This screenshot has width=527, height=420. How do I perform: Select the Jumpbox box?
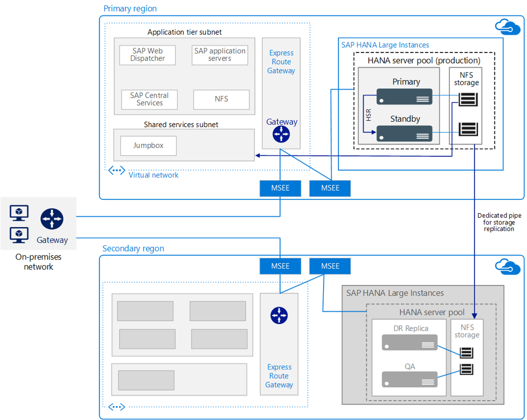148,146
